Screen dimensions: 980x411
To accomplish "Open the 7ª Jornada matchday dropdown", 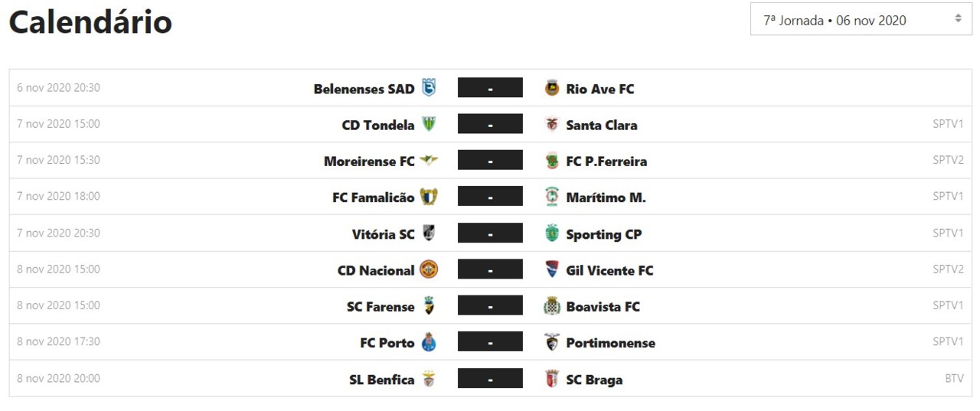I will (x=861, y=21).
